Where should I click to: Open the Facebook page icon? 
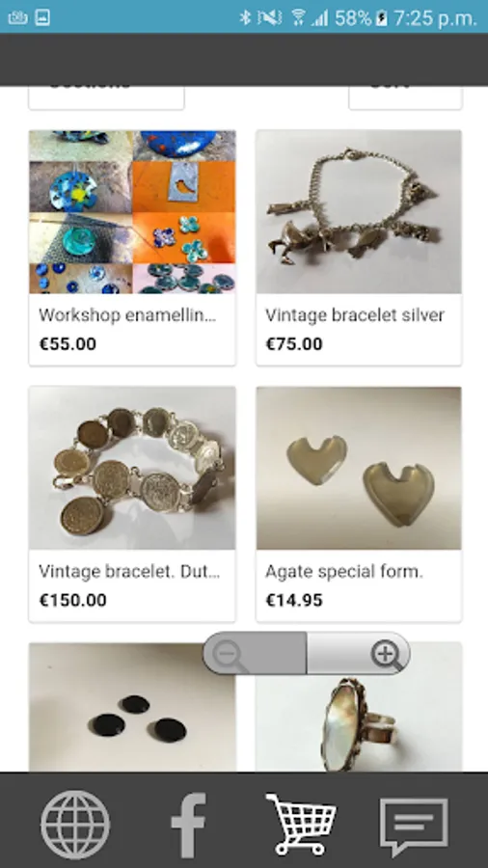point(188,825)
